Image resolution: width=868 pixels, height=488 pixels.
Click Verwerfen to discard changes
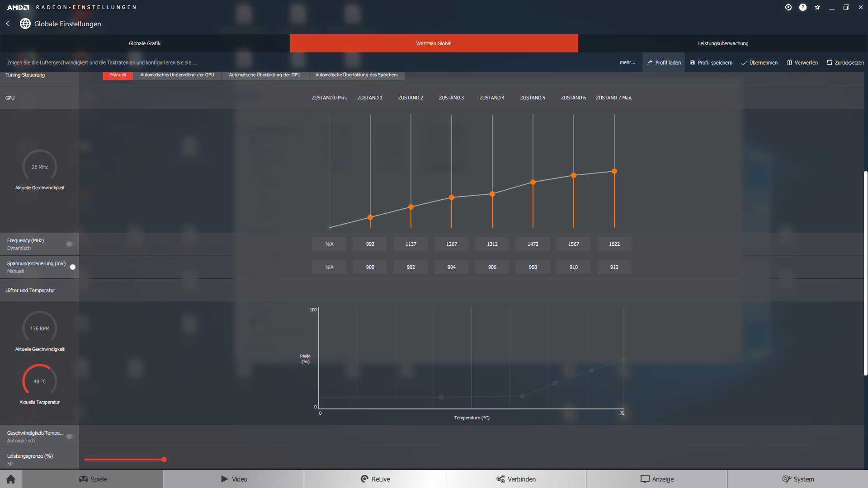point(802,63)
